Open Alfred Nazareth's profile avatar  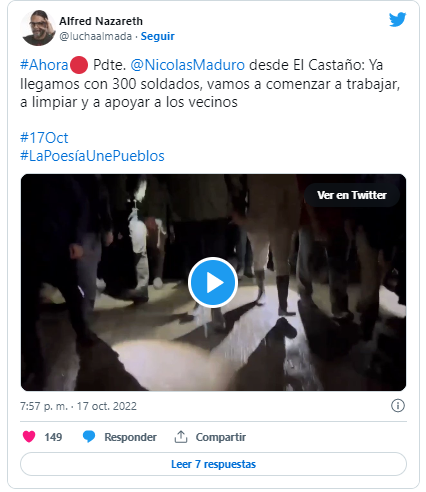click(x=37, y=28)
